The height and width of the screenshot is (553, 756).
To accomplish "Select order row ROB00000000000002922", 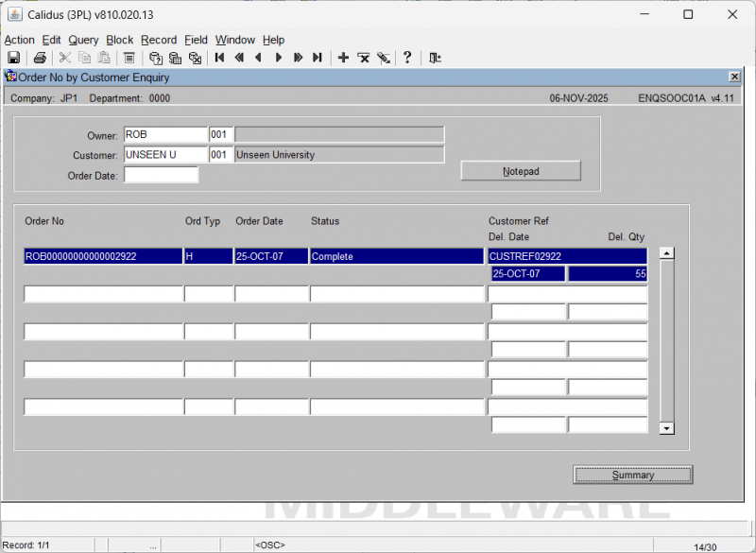I will 103,256.
